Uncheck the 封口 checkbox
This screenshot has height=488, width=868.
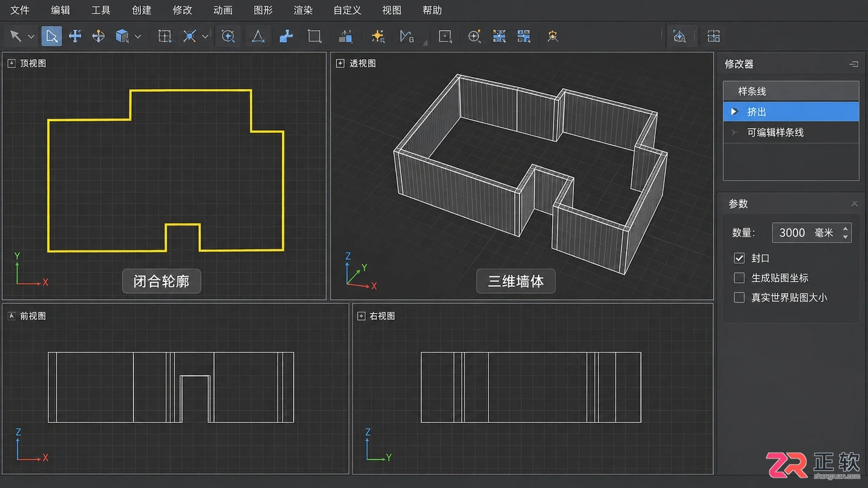(739, 258)
